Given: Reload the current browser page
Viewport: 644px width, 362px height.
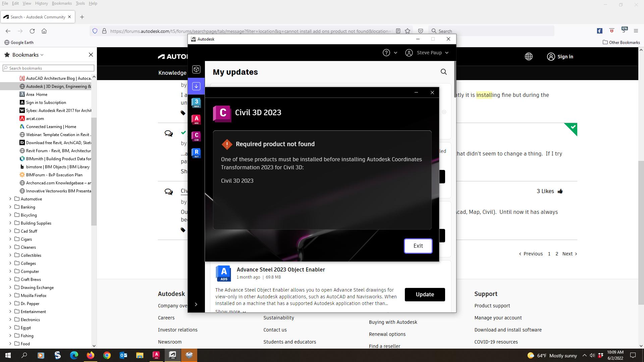Looking at the screenshot, I should [x=32, y=31].
